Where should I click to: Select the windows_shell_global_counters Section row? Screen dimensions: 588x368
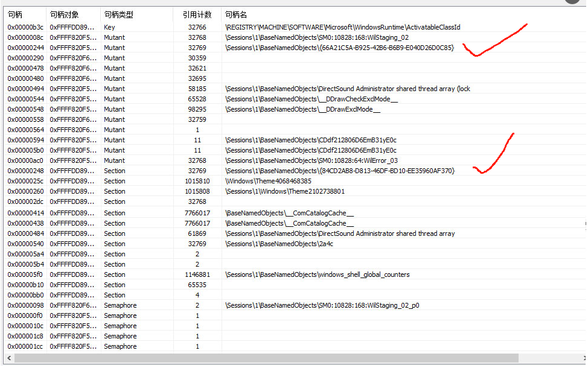point(318,274)
